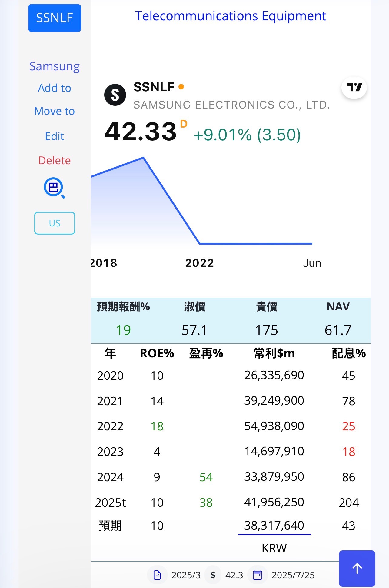Click the 2024 year cell
The height and width of the screenshot is (588, 389).
[110, 477]
